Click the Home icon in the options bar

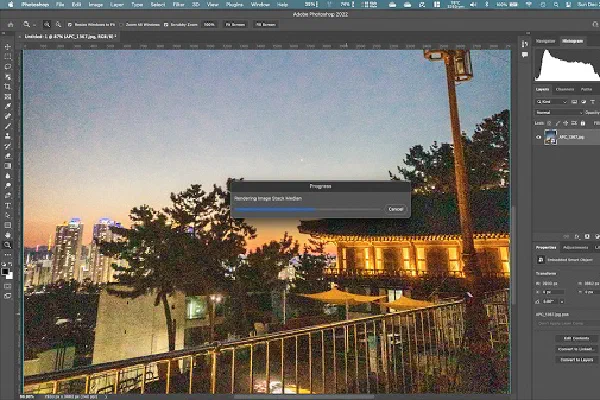click(8, 23)
